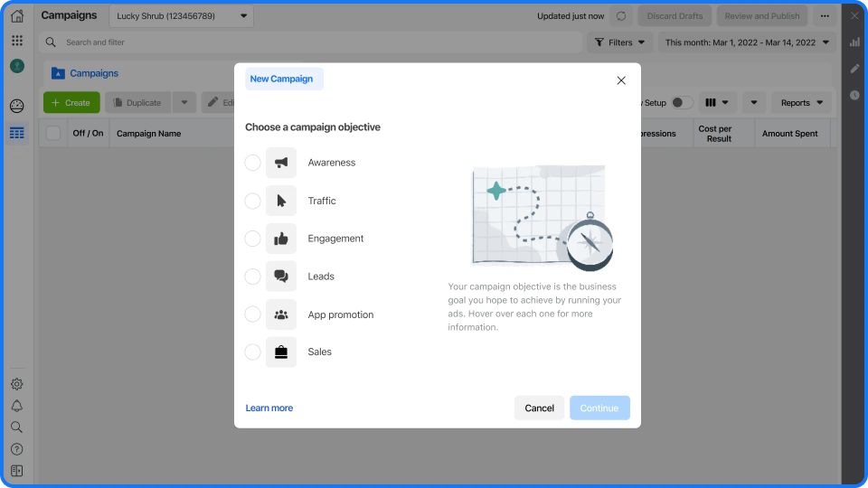This screenshot has height=488, width=868.
Task: Open the help question mark icon
Action: (17, 449)
